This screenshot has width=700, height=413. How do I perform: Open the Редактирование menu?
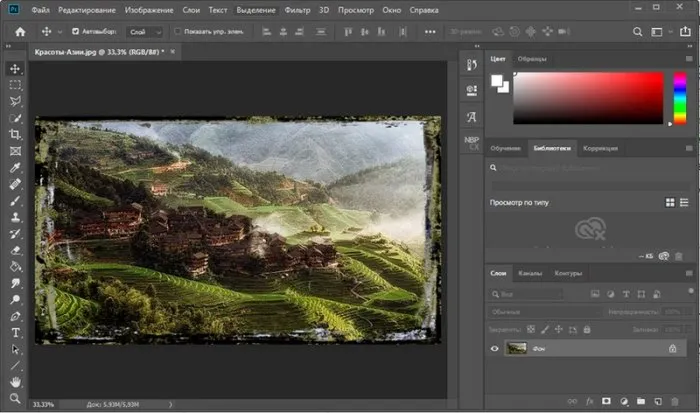tap(87, 10)
